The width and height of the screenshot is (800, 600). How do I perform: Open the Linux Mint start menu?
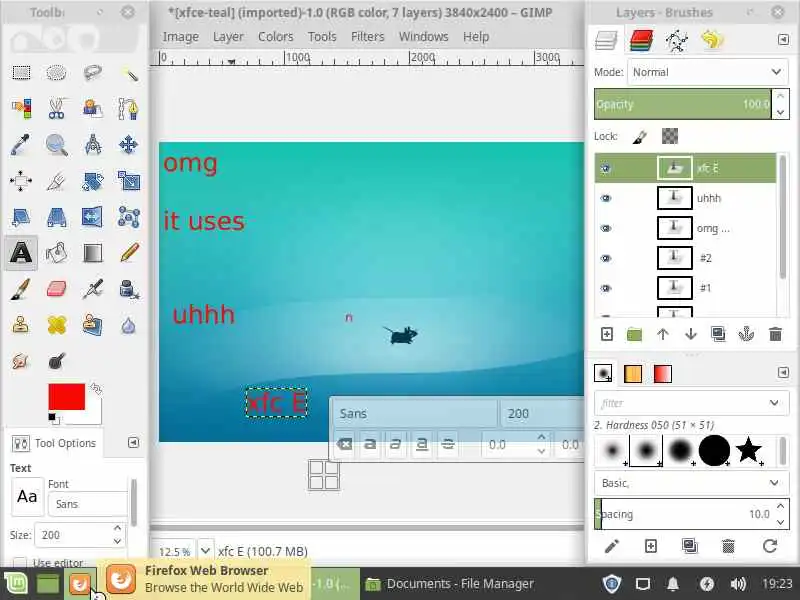[x=16, y=584]
